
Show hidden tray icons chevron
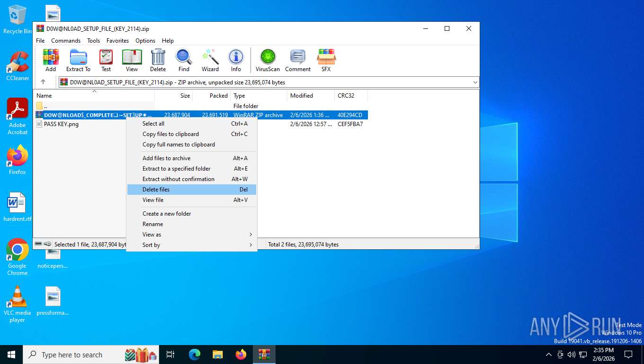point(549,355)
